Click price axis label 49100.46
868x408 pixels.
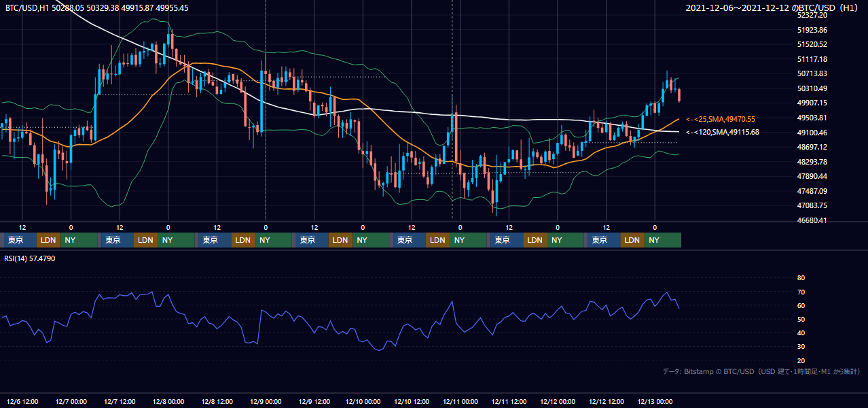coord(812,133)
